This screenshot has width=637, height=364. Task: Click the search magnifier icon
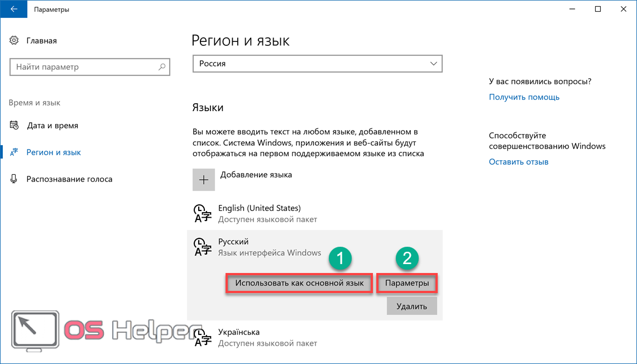pyautogui.click(x=162, y=67)
